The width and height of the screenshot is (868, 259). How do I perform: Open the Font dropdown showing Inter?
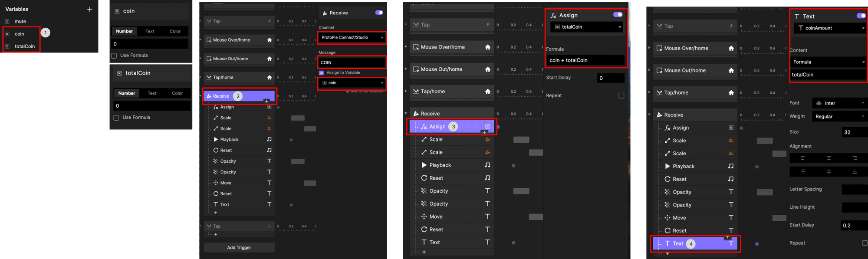839,103
